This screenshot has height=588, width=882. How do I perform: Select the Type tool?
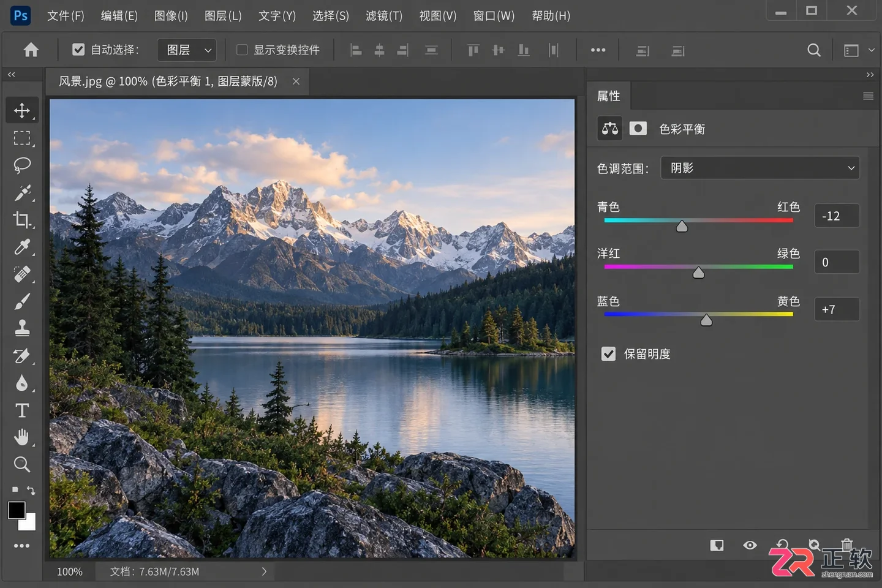click(22, 410)
